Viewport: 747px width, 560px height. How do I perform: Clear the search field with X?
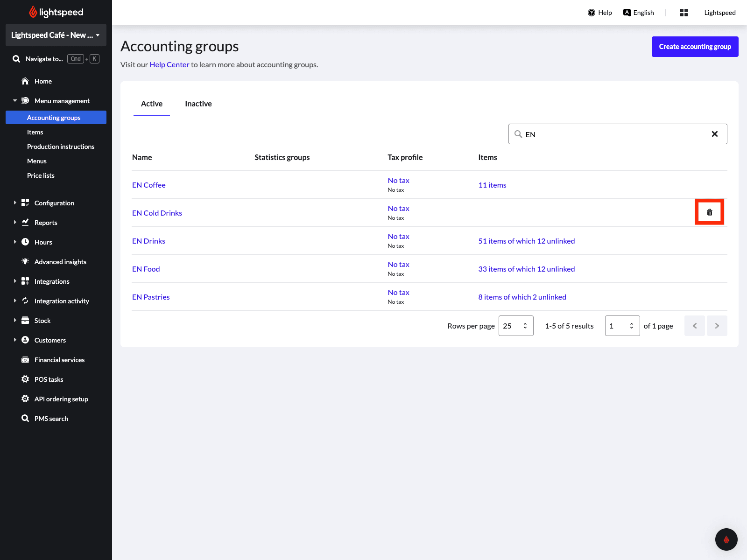[714, 134]
